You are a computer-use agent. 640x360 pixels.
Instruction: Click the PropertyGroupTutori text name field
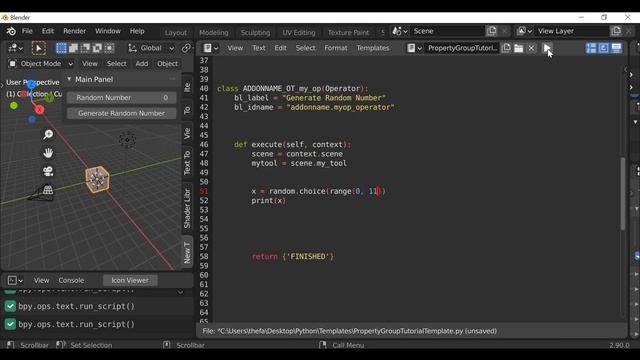point(462,48)
